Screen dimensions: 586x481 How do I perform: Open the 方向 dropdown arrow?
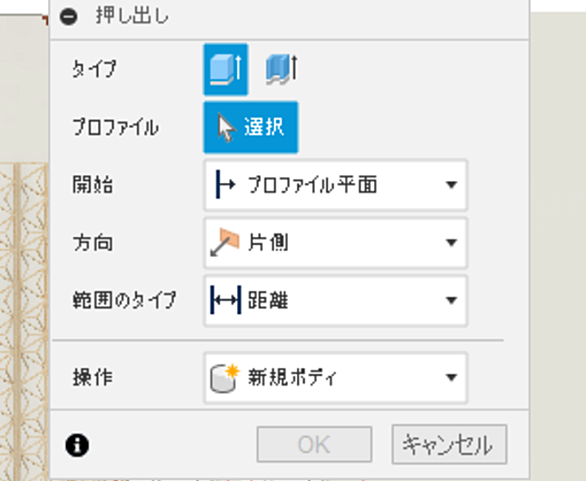click(x=451, y=243)
